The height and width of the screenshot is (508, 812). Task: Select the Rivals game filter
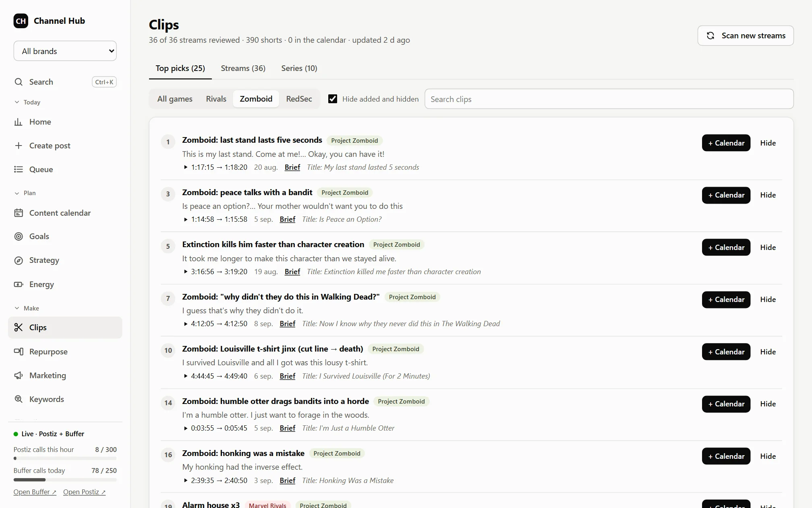[216, 99]
